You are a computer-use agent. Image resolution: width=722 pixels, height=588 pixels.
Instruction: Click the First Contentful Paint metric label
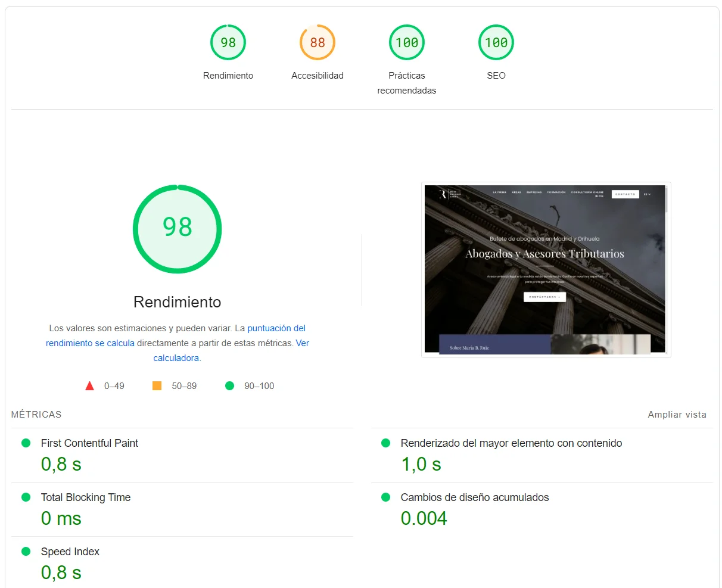click(89, 443)
